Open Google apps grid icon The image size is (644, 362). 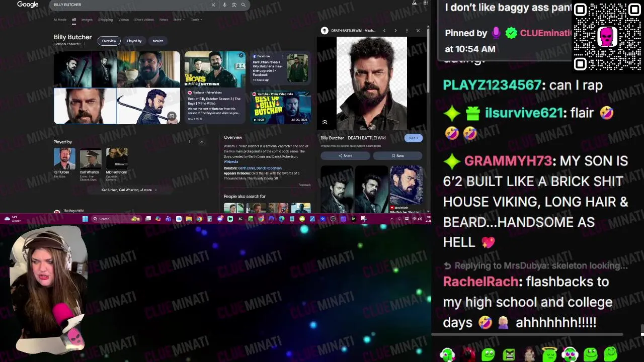point(426,3)
